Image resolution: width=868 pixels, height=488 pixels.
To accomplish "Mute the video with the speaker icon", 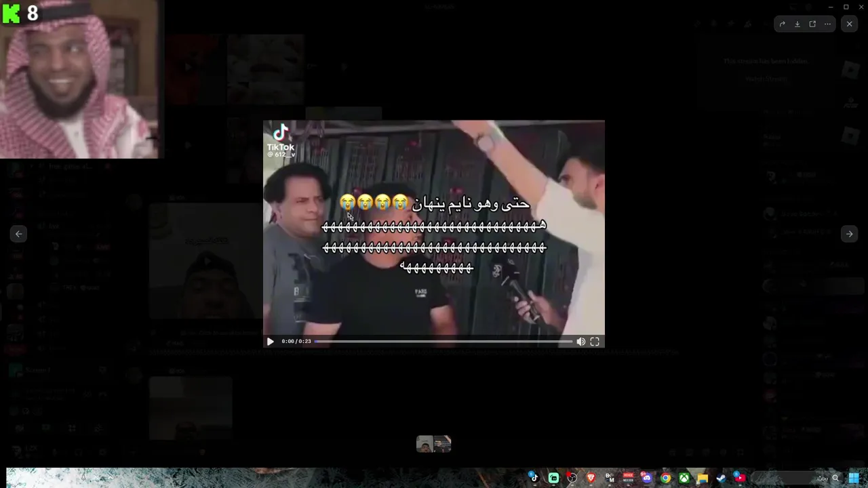I will pyautogui.click(x=581, y=342).
